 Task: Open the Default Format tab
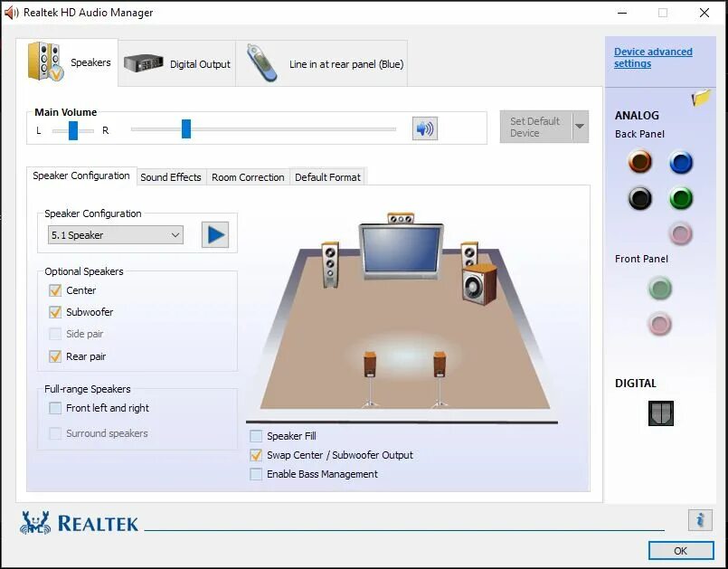(327, 177)
